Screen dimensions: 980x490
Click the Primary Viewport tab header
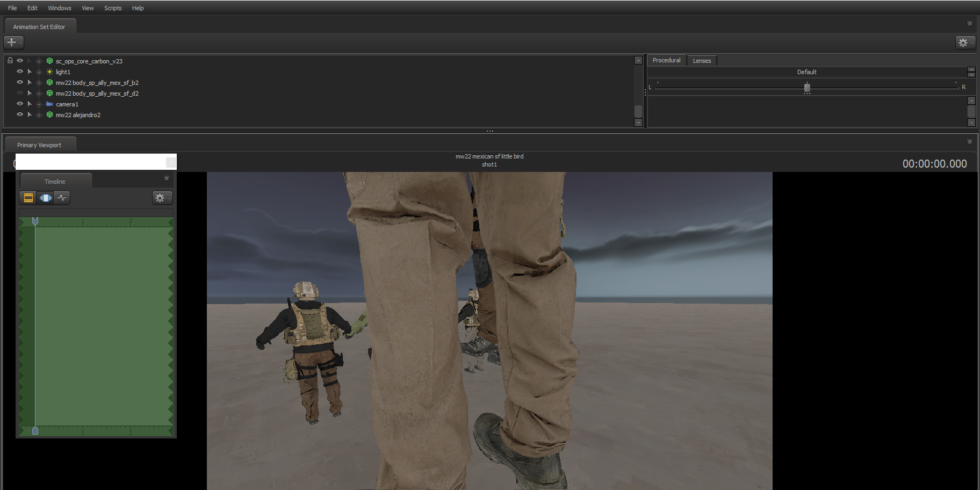click(40, 144)
